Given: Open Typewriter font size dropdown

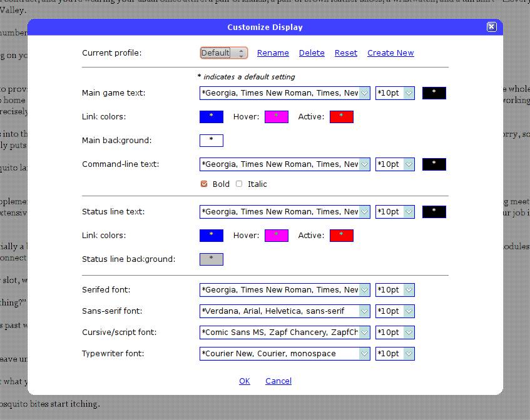Looking at the screenshot, I should tap(395, 354).
